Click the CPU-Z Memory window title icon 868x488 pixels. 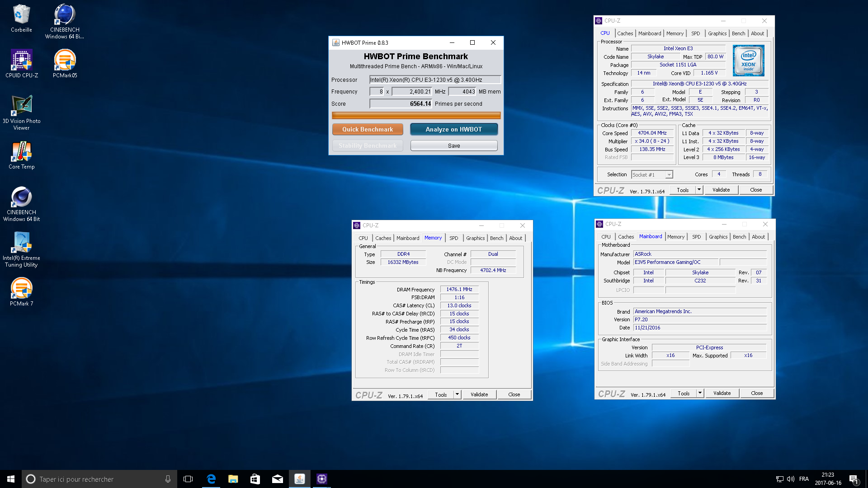(357, 225)
